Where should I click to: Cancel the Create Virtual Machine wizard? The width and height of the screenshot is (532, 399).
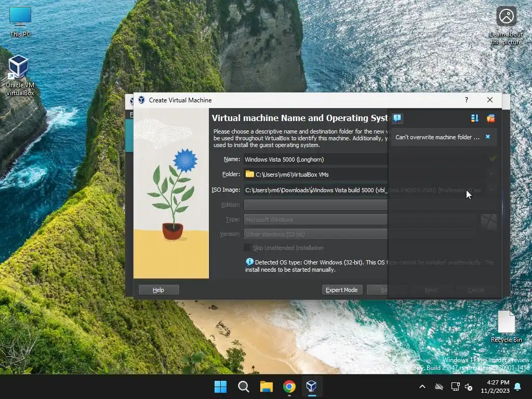click(476, 290)
